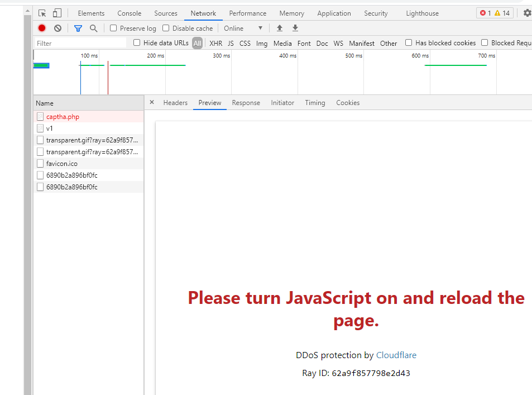
Task: Switch to the Console tab
Action: 130,13
